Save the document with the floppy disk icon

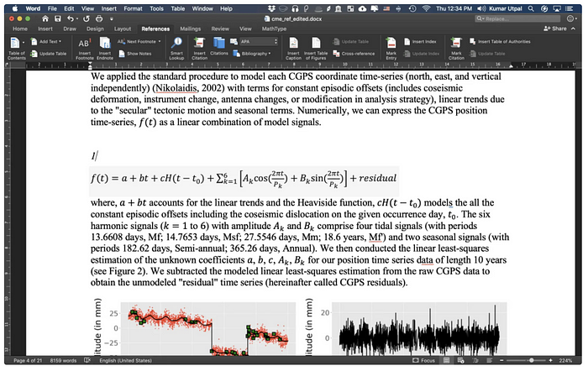(x=57, y=18)
